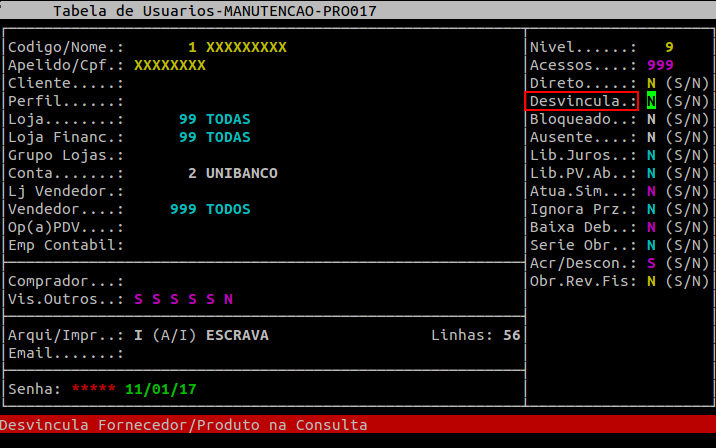
Task: Select the Loja Financ. 99 TODAS value
Action: click(215, 137)
